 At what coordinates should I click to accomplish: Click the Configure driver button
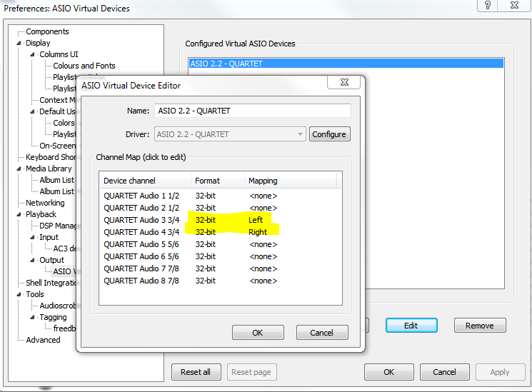click(x=329, y=134)
